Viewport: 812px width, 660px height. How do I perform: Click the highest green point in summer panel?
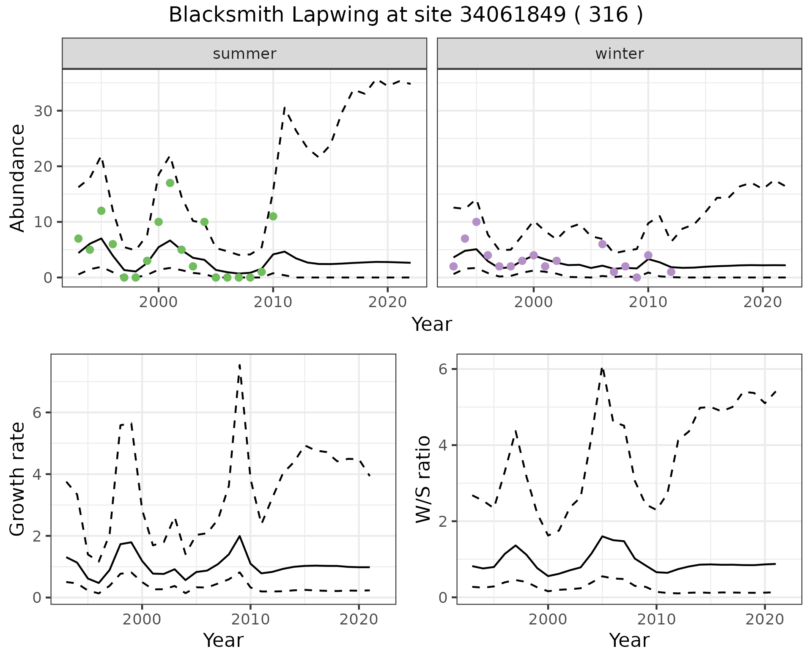[170, 183]
